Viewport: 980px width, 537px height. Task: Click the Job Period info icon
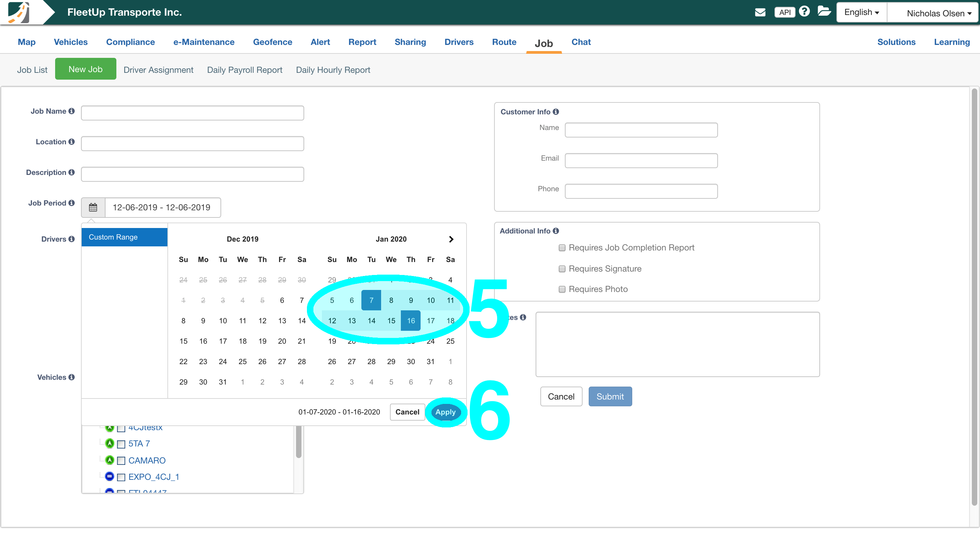[71, 203]
